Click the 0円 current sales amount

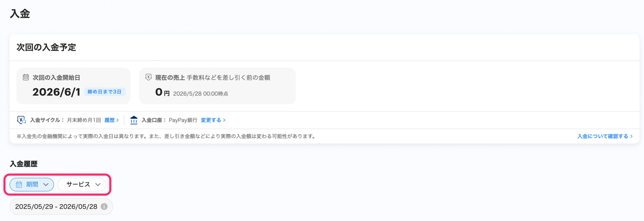[x=163, y=92]
